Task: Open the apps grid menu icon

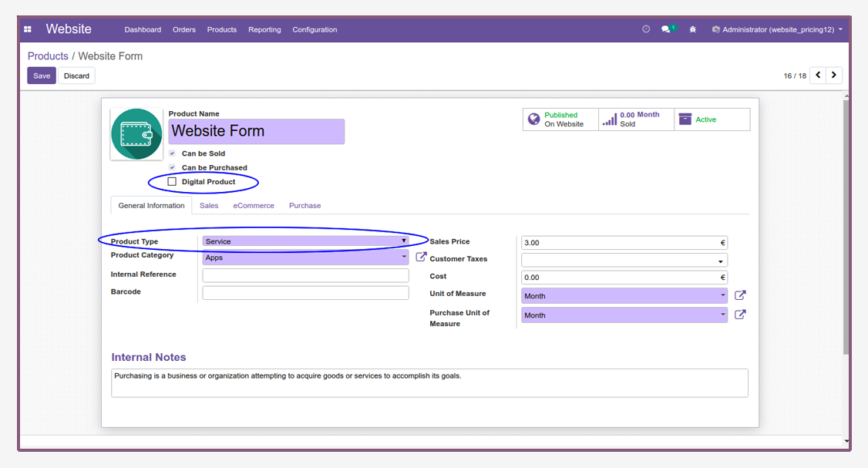Action: (x=28, y=29)
